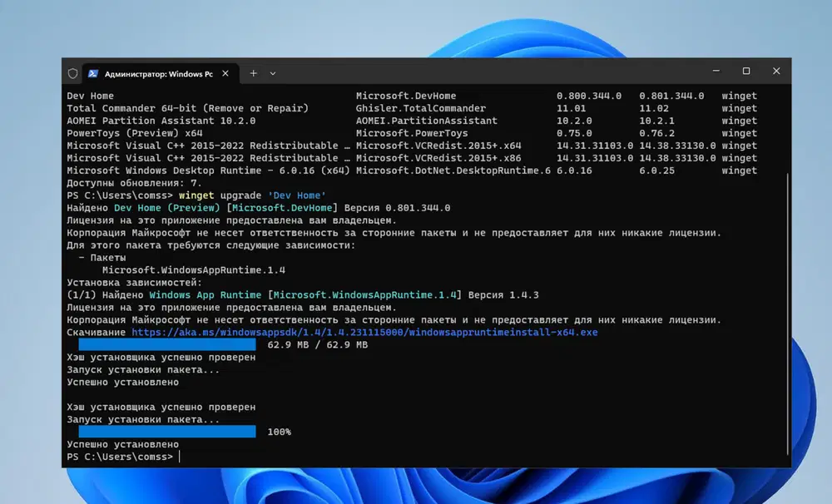The width and height of the screenshot is (832, 504).
Task: Click Dev Home (Preview) in Найдено line
Action: 166,208
